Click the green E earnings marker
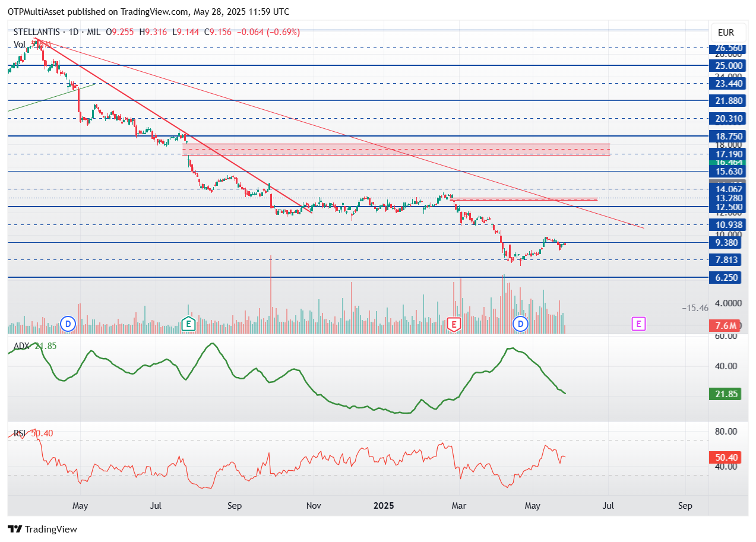 188,324
